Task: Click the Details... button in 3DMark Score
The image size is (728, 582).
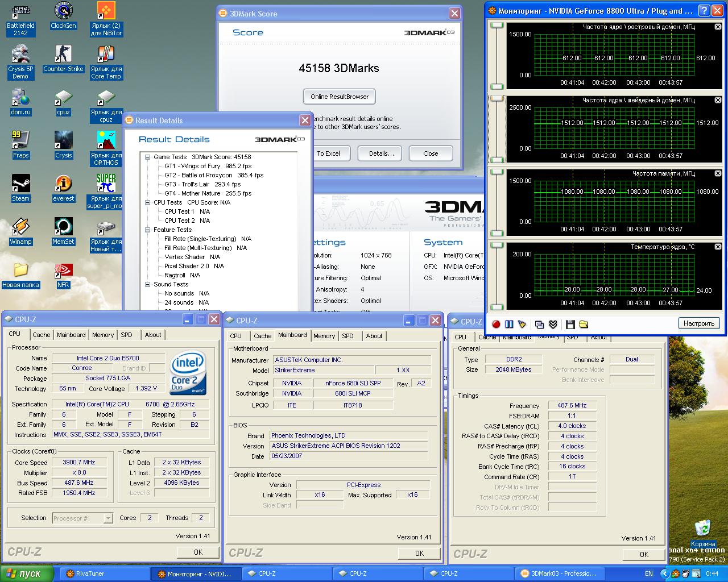Action: (x=380, y=153)
